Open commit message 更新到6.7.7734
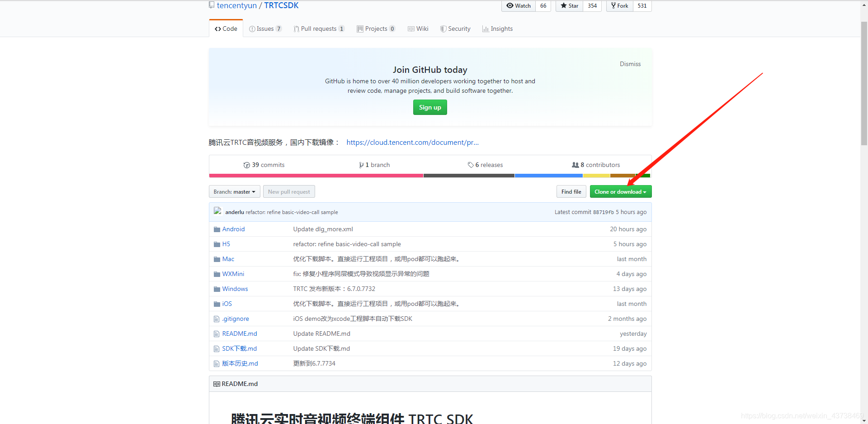This screenshot has height=424, width=868. click(314, 364)
